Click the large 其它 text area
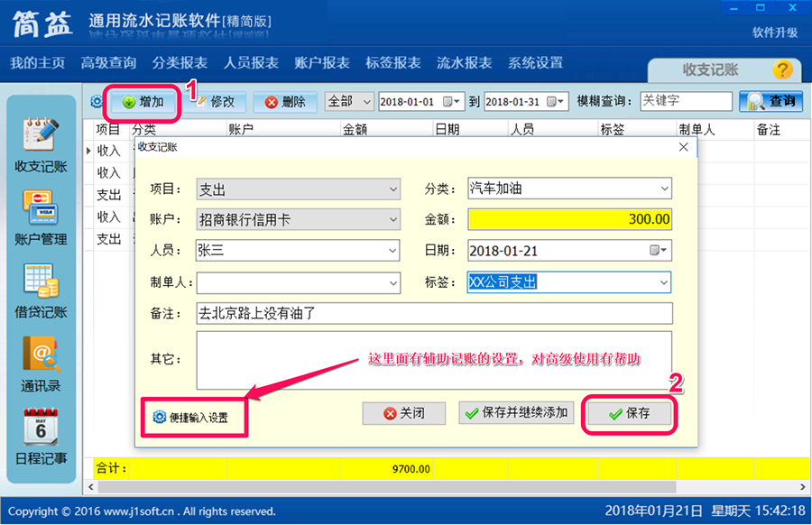This screenshot has width=812, height=525. 435,360
